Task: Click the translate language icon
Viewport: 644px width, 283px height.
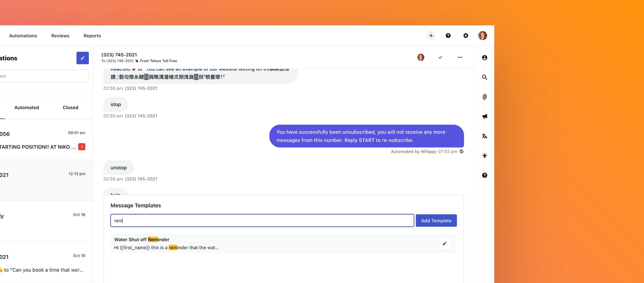Action: tap(484, 136)
